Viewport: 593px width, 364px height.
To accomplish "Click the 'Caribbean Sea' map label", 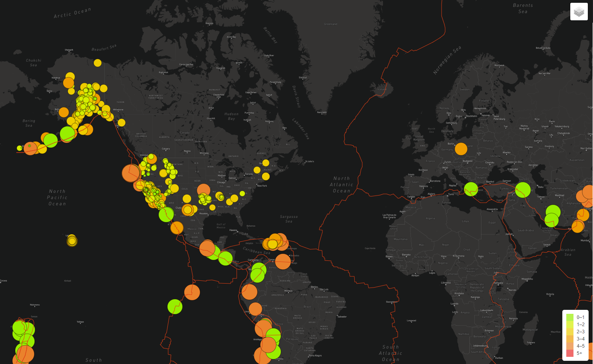I will click(257, 250).
